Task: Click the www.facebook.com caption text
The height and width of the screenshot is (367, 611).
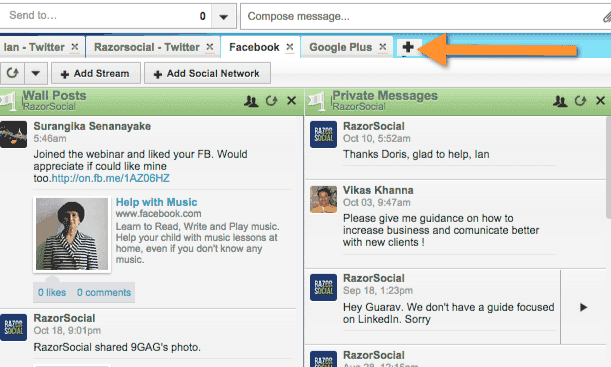Action: pos(158,214)
